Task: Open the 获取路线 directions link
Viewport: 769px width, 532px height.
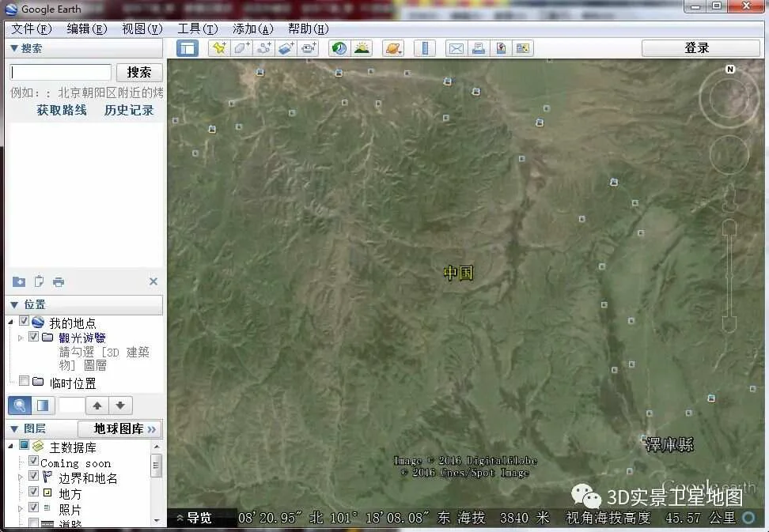Action: tap(62, 110)
